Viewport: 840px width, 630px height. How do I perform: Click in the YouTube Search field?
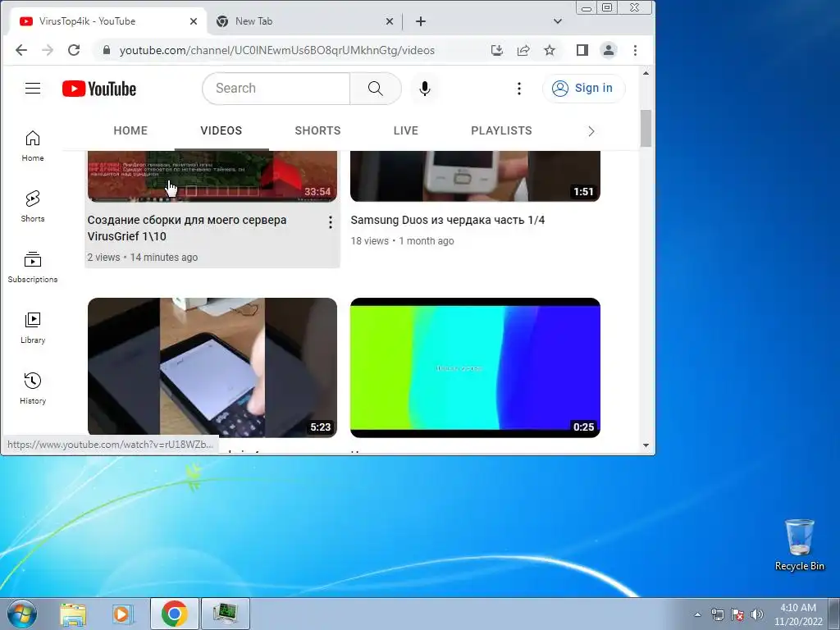click(276, 89)
